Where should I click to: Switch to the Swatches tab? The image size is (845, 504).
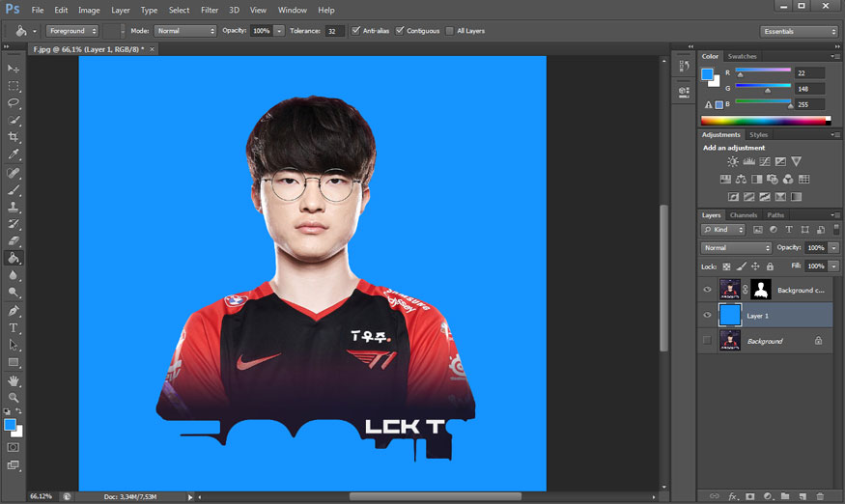[x=742, y=56]
